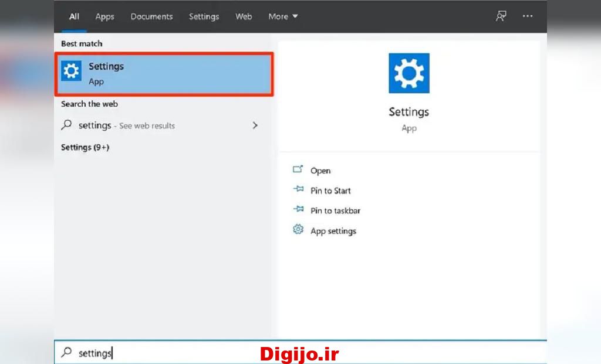This screenshot has height=364, width=601.
Task: Click the magnifier icon in the search box
Action: (x=66, y=352)
